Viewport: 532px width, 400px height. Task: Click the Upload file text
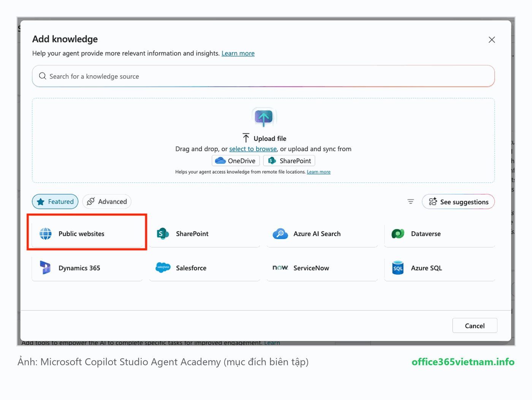click(270, 138)
